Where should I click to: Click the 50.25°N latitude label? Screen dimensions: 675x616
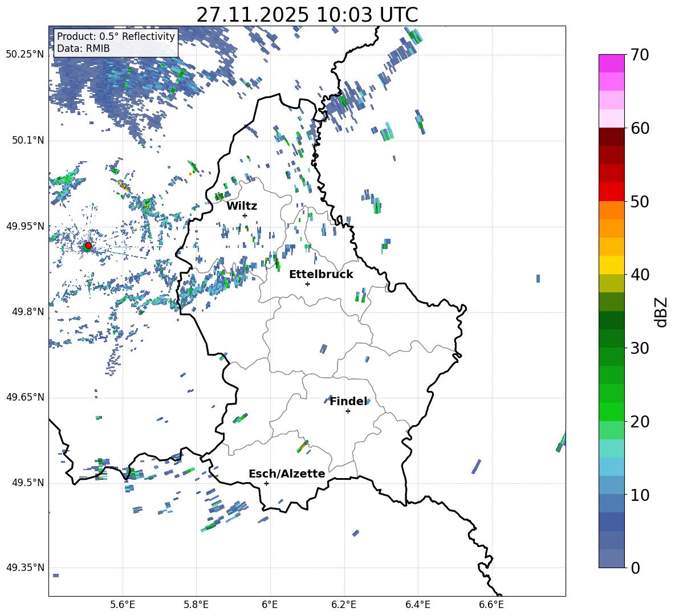pos(25,55)
